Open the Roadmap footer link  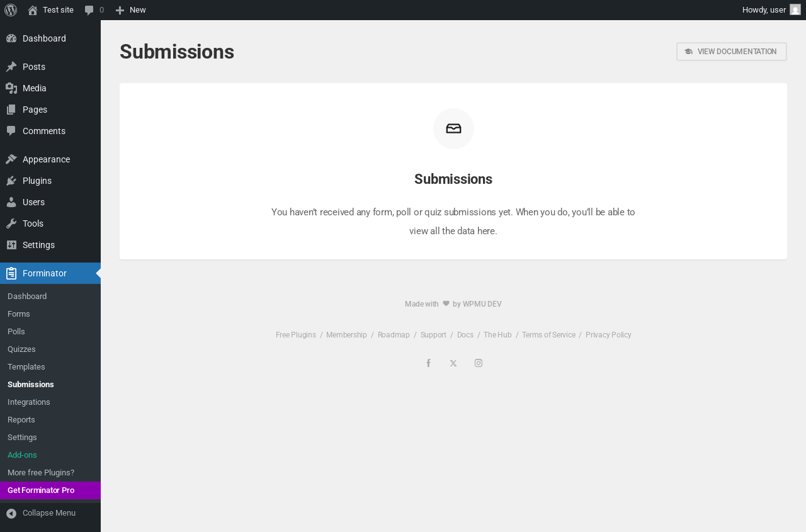(394, 335)
